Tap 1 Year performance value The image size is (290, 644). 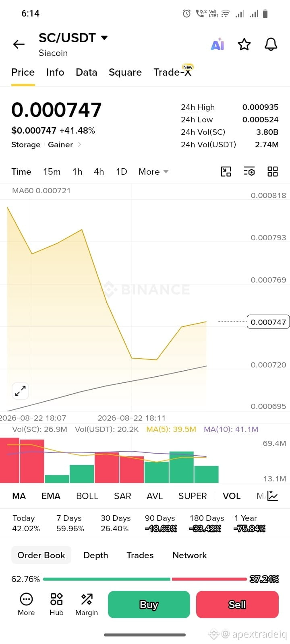coord(250,528)
